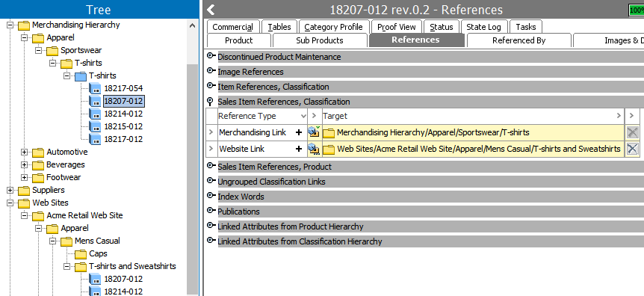Select 18217-012 in the tree

click(x=123, y=139)
